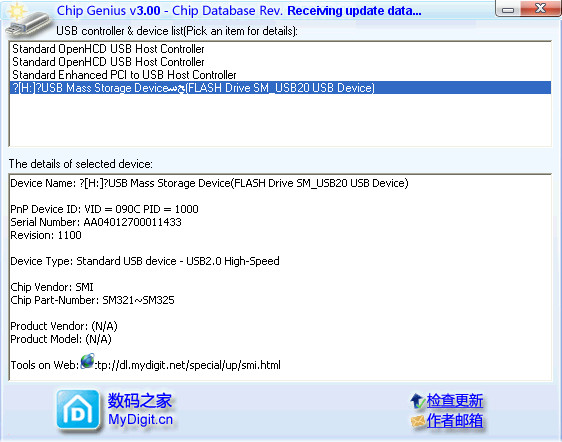Click the globe icon beside Tools on Web
This screenshot has width=562, height=442.
point(87,361)
